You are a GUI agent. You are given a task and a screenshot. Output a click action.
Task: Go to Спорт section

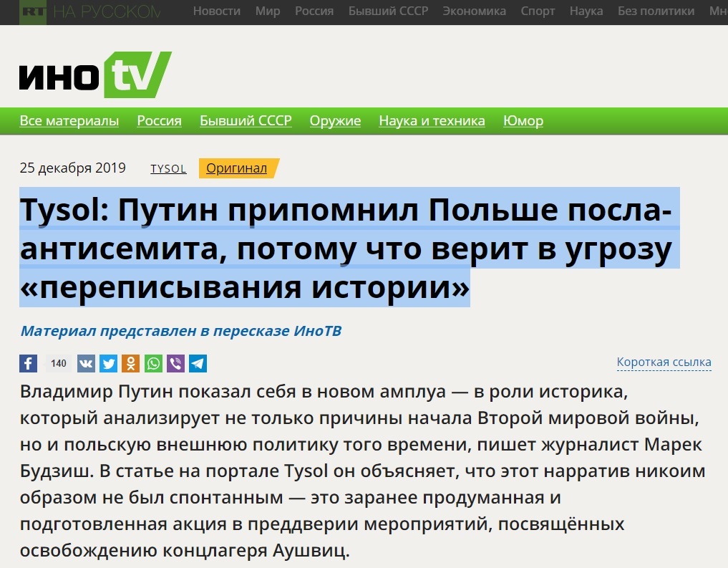(x=537, y=11)
